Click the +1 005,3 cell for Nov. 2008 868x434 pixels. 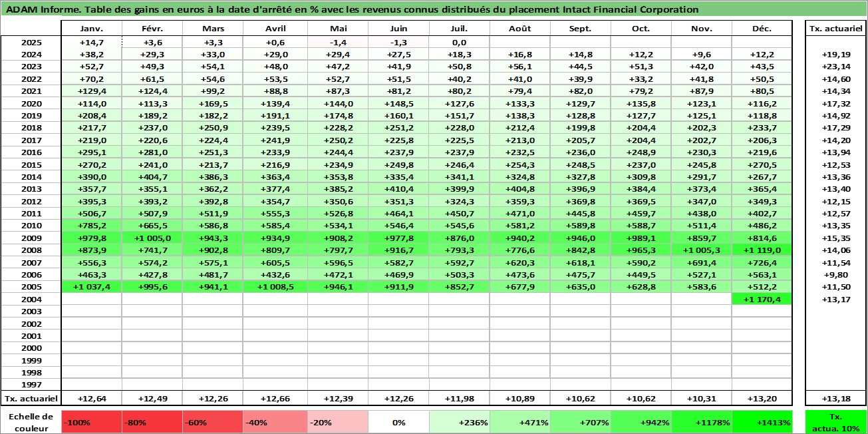tap(702, 250)
